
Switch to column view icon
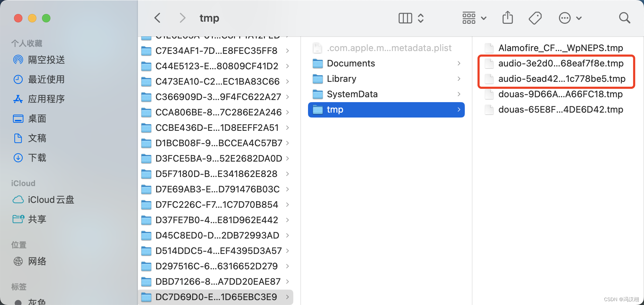pos(405,18)
